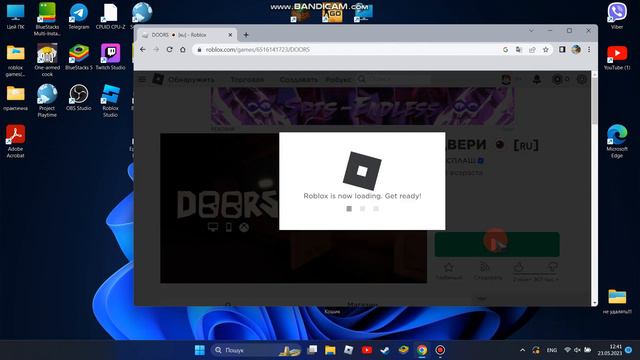The width and height of the screenshot is (640, 360).
Task: Dislike the game with thumbs down
Action: coord(553,267)
